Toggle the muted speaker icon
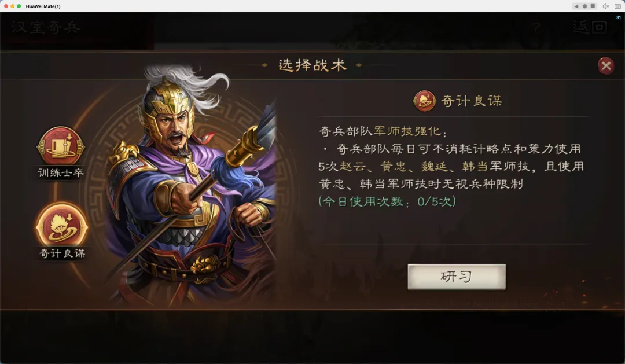This screenshot has width=625, height=364. pyautogui.click(x=606, y=6)
